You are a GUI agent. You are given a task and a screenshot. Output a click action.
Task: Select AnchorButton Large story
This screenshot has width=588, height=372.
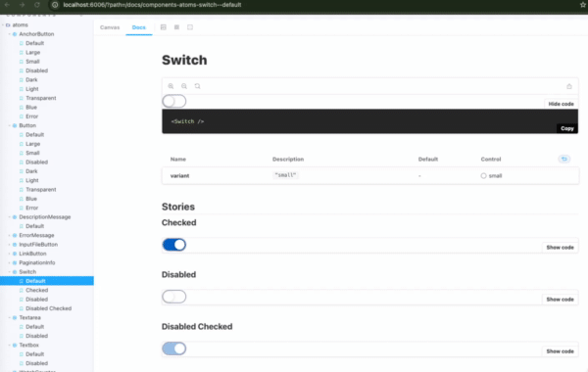pyautogui.click(x=33, y=53)
